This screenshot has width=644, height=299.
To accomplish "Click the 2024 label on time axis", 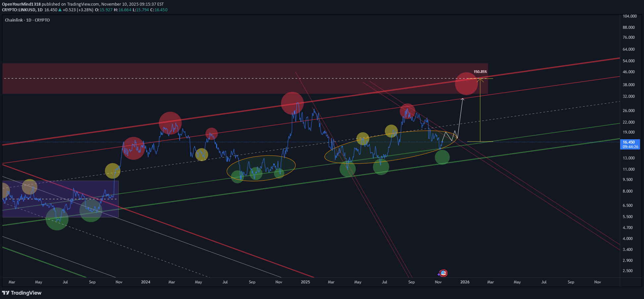I will [145, 282].
